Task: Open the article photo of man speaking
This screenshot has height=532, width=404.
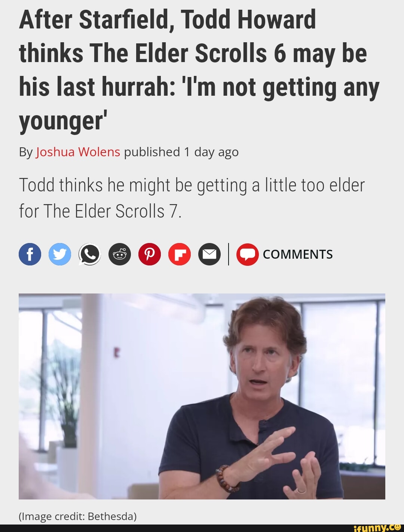Action: click(202, 396)
